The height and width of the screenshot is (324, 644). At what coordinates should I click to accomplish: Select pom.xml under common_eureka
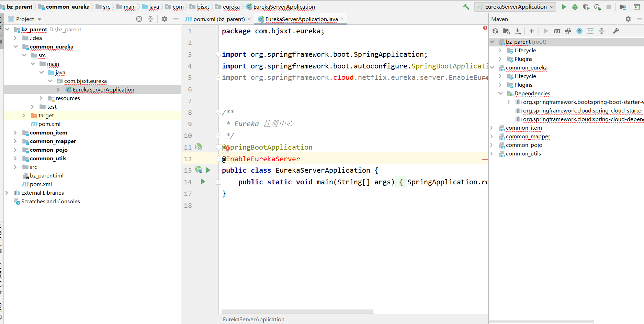pos(49,124)
